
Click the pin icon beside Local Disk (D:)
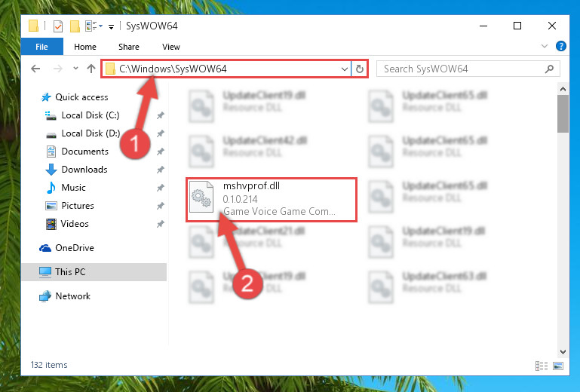(160, 133)
